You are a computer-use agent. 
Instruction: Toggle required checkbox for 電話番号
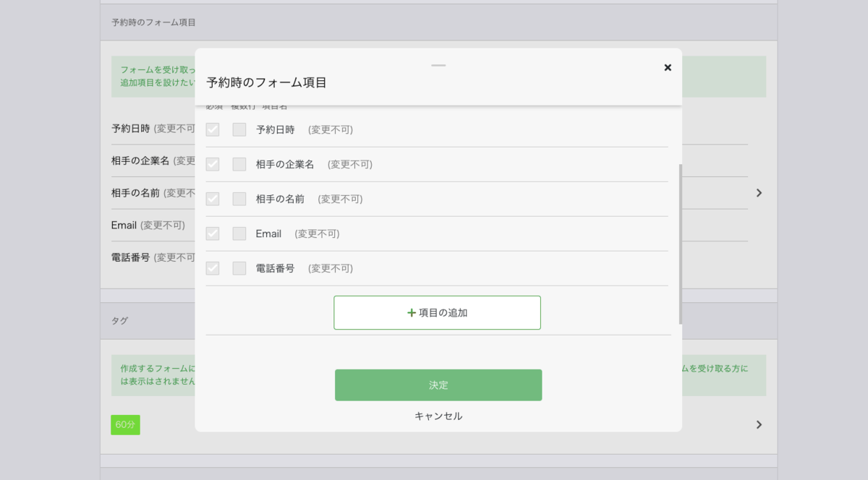click(x=213, y=268)
